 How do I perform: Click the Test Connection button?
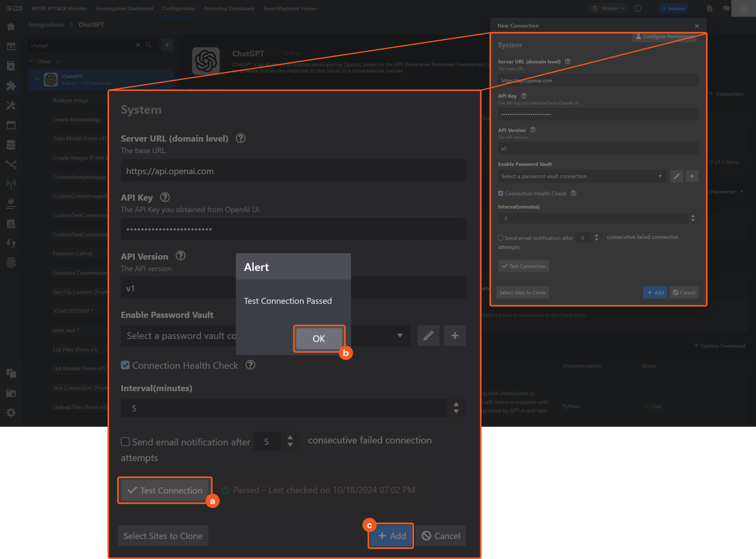click(x=165, y=490)
